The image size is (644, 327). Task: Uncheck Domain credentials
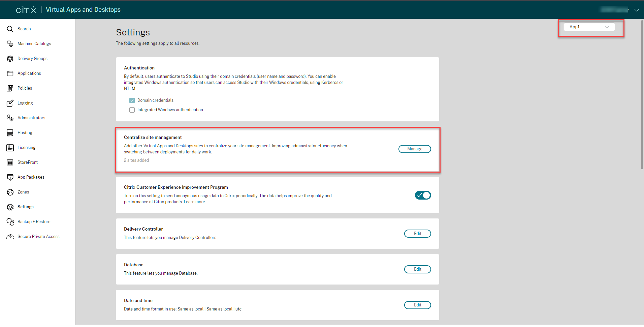[x=132, y=100]
